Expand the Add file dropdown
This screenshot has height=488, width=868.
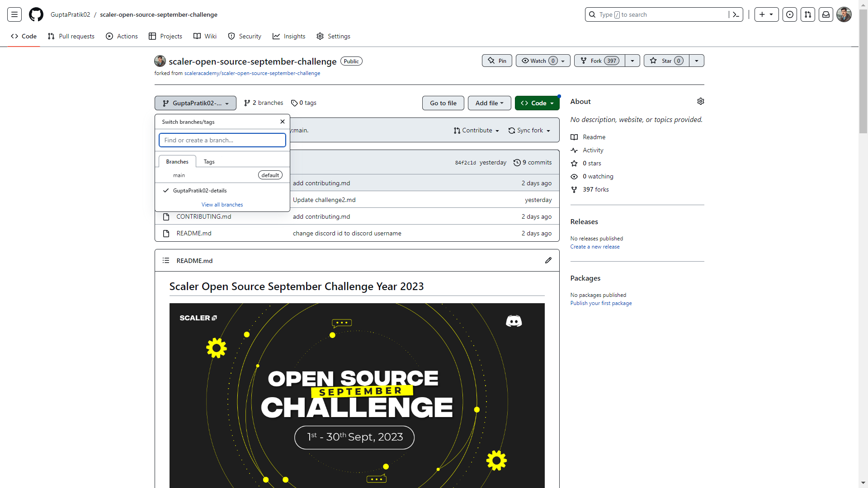pyautogui.click(x=489, y=103)
